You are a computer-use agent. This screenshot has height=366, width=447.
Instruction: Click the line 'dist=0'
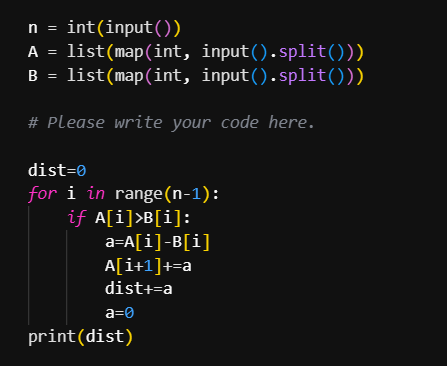click(x=57, y=170)
